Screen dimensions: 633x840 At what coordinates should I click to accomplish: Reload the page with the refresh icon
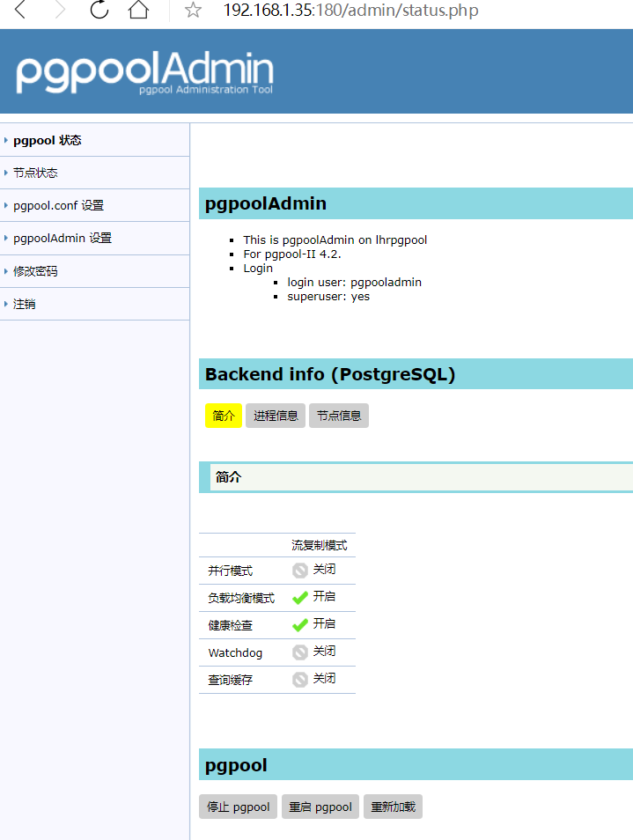[x=99, y=9]
